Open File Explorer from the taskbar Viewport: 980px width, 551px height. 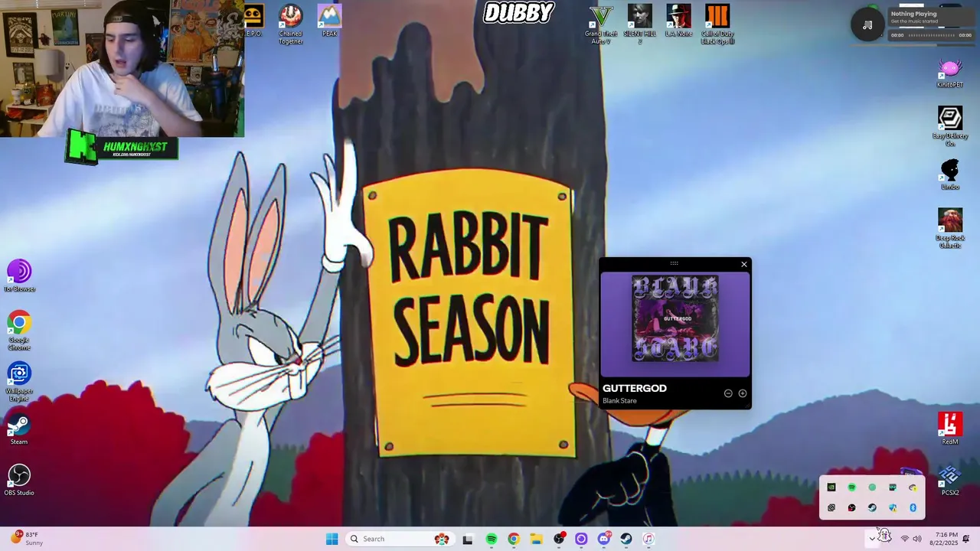click(x=536, y=539)
